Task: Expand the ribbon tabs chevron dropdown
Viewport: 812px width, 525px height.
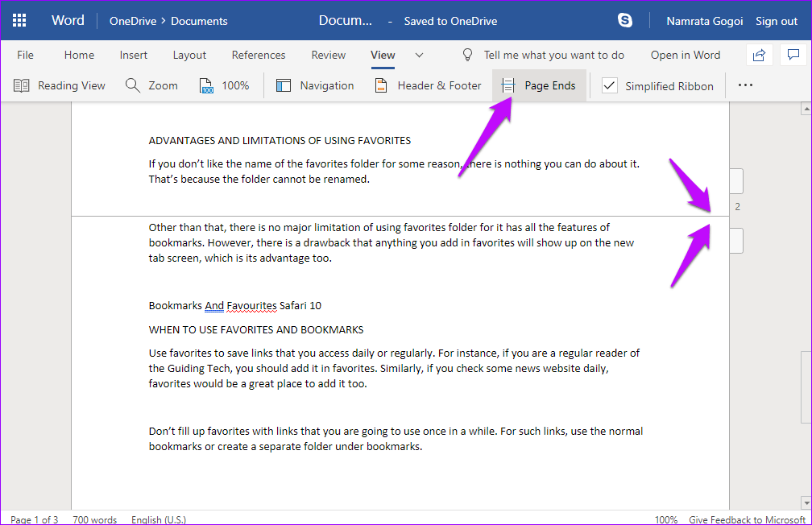Action: [x=419, y=55]
